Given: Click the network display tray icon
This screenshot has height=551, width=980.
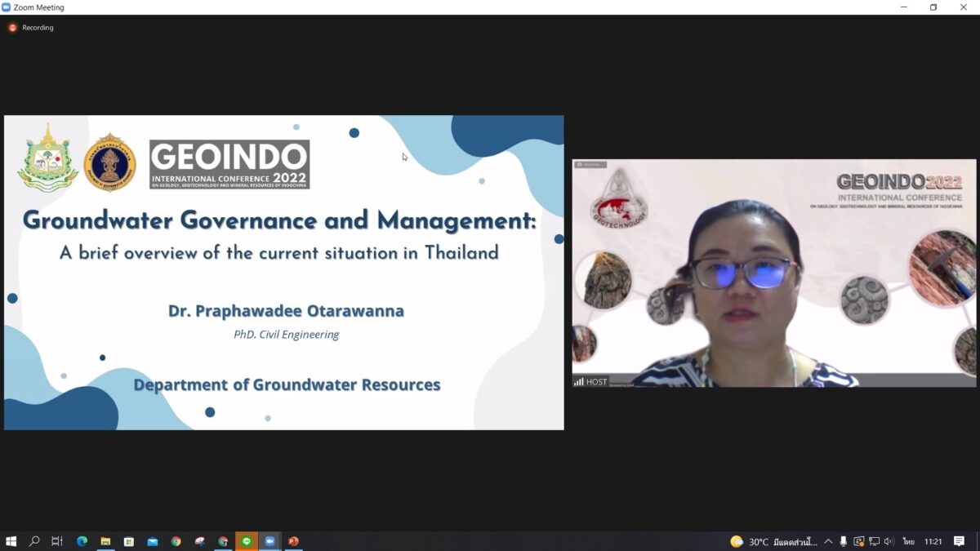Looking at the screenshot, I should coord(874,541).
